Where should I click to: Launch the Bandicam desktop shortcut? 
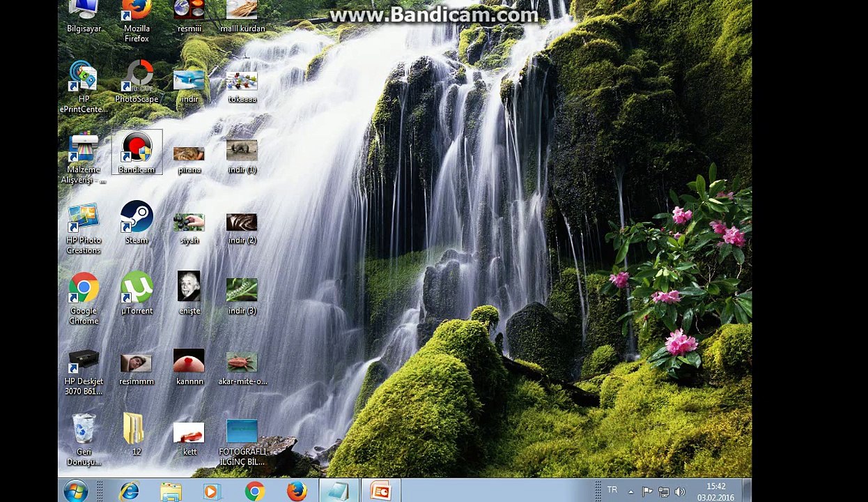(x=137, y=153)
